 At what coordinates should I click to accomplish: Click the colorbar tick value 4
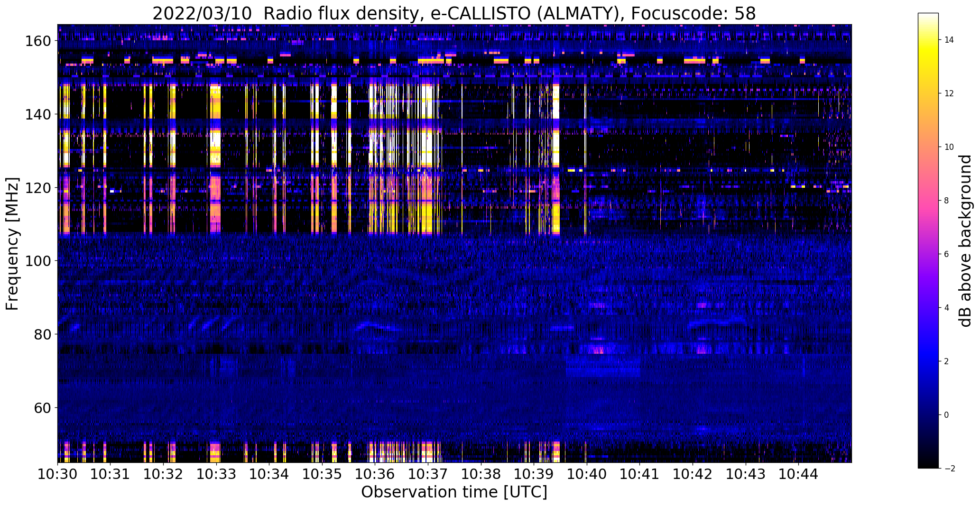pos(947,308)
